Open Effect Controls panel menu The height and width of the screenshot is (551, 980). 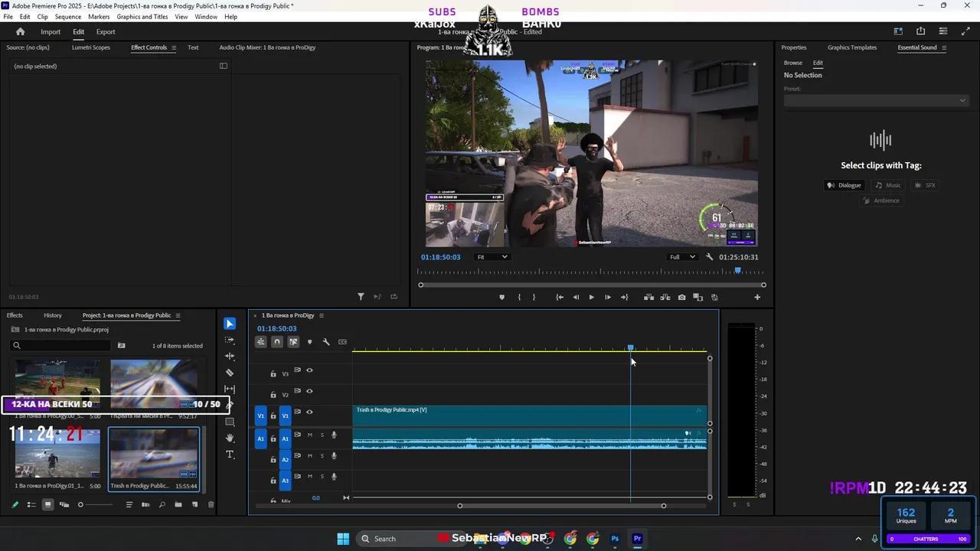[x=174, y=47]
